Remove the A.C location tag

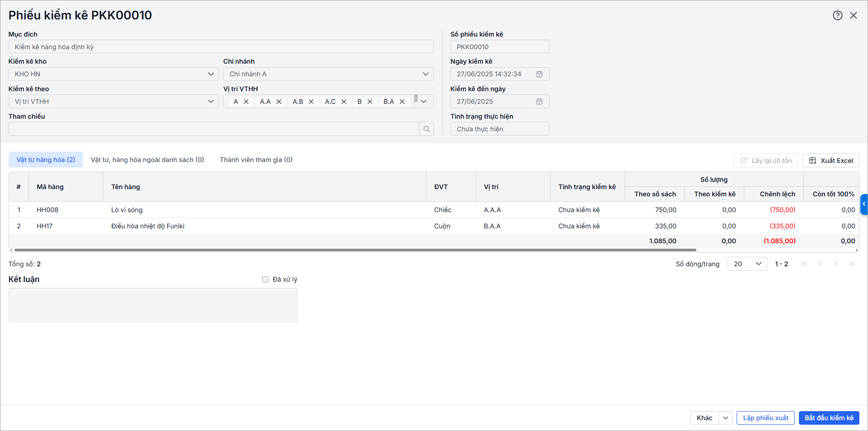pos(344,102)
